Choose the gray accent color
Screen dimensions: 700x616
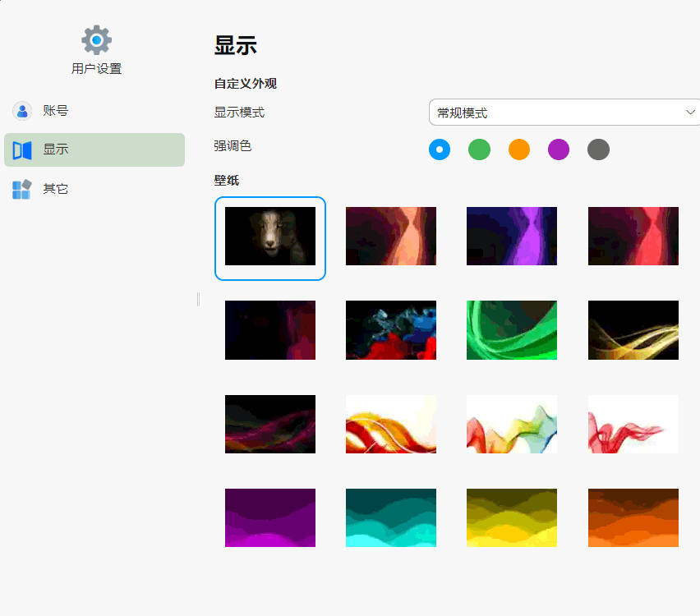click(x=598, y=149)
